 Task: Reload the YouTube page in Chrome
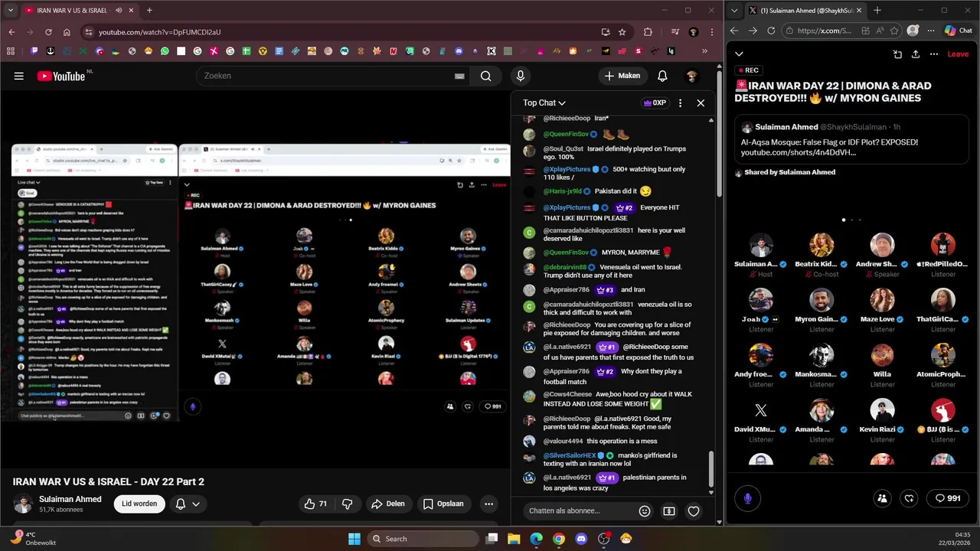tap(48, 32)
